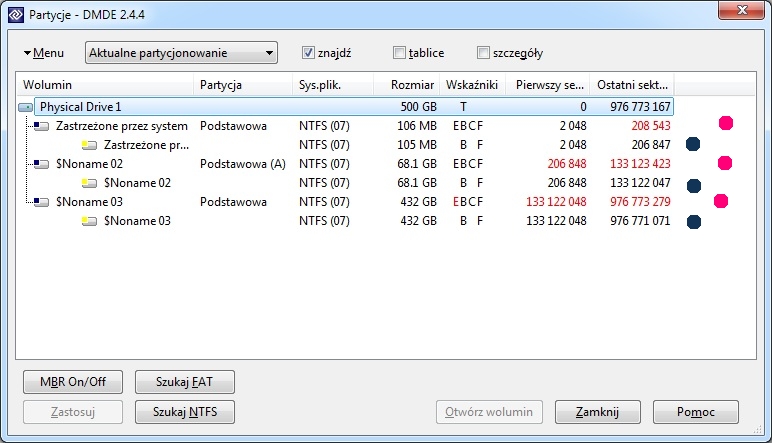Image resolution: width=772 pixels, height=443 pixels.
Task: Select the $Noname 02 Podstawowa (A) partition name
Action: coord(89,164)
